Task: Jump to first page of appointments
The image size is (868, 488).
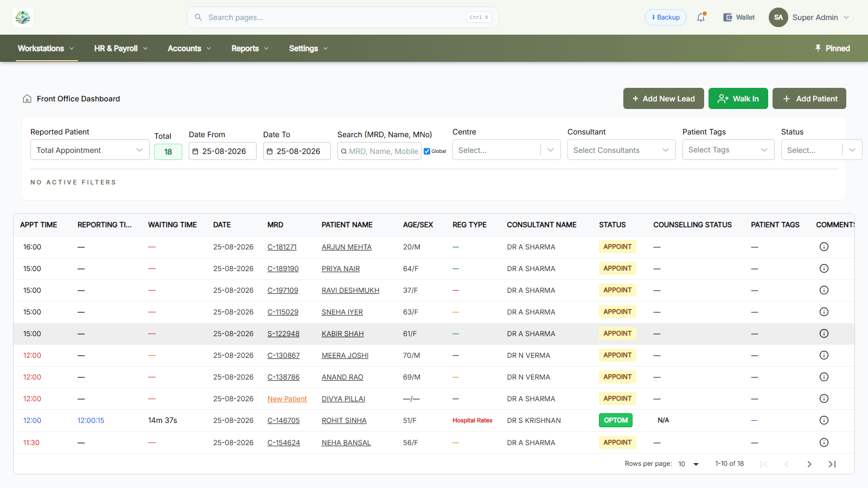Action: 764,464
